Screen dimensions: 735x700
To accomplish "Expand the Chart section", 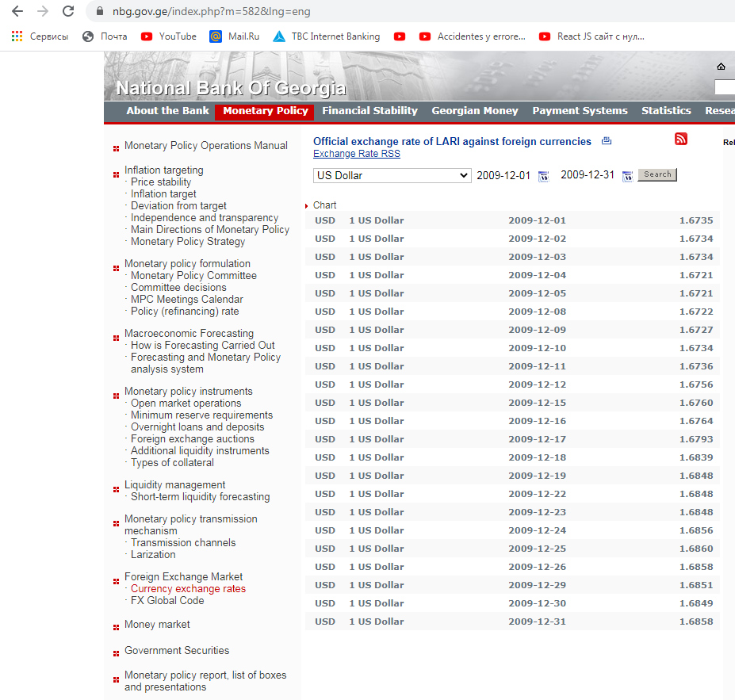I will click(324, 205).
